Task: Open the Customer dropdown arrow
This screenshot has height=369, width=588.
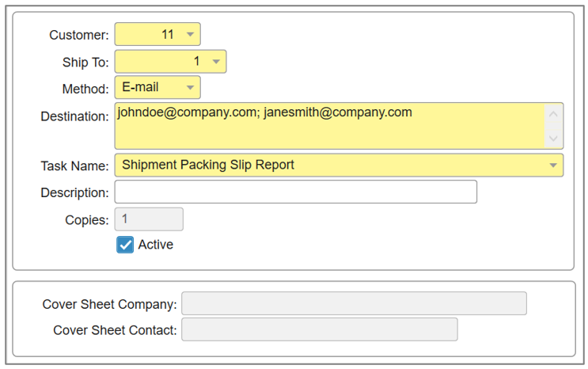Action: 190,35
